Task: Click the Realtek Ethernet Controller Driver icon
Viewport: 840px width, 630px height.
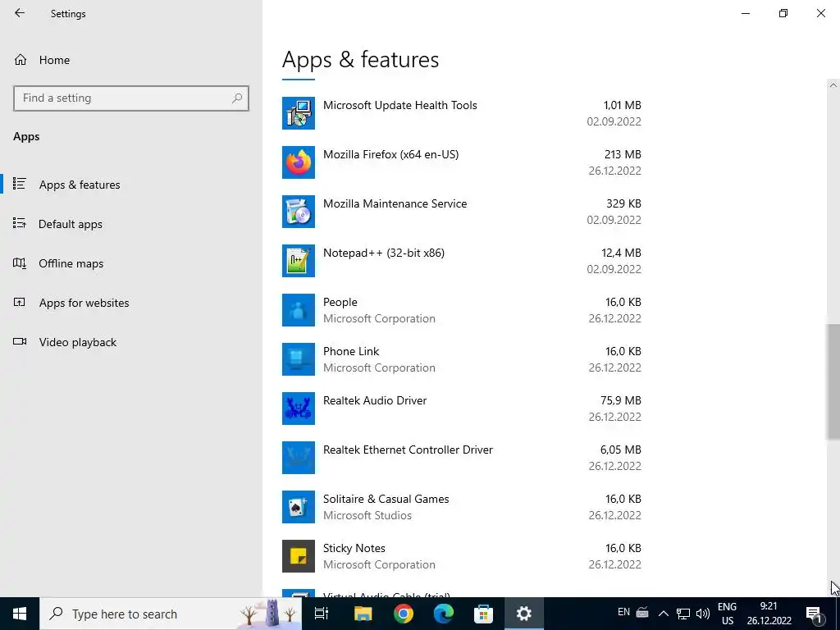Action: click(299, 458)
